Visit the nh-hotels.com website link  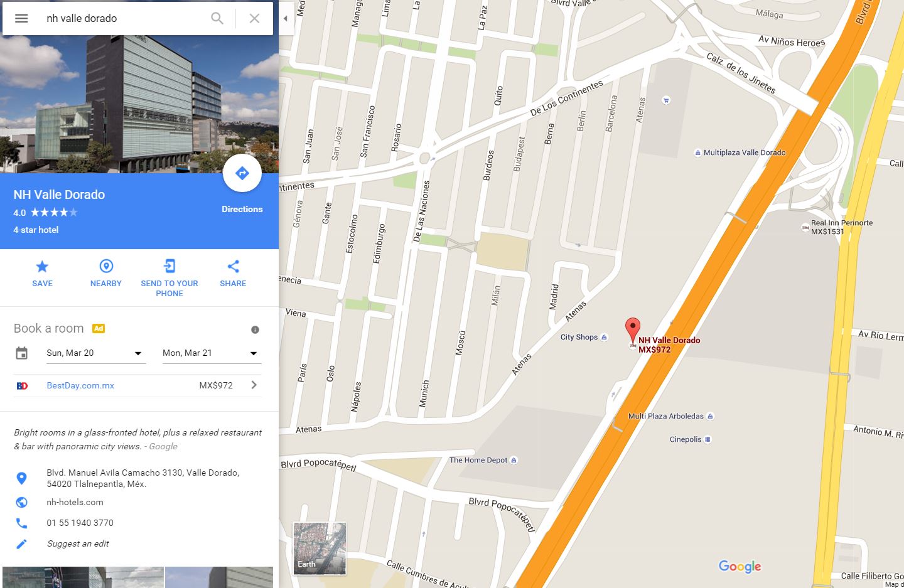[x=75, y=502]
